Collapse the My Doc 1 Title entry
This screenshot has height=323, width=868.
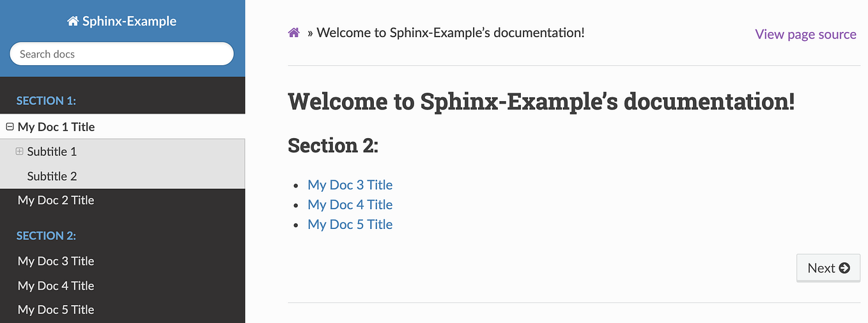[10, 127]
